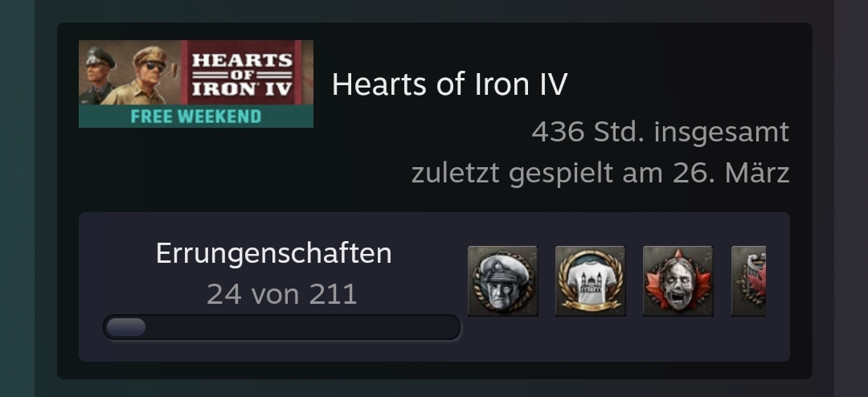
Task: View the zombie face maple leaf achievement
Action: [x=678, y=281]
